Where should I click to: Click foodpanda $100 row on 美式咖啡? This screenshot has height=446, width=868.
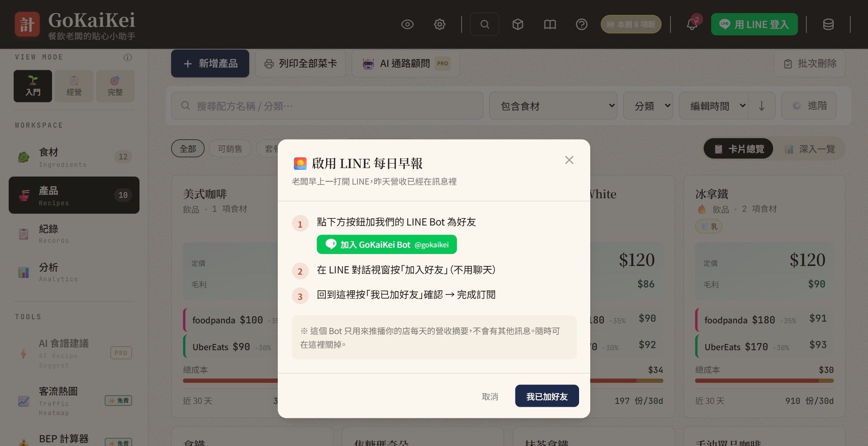pyautogui.click(x=231, y=320)
